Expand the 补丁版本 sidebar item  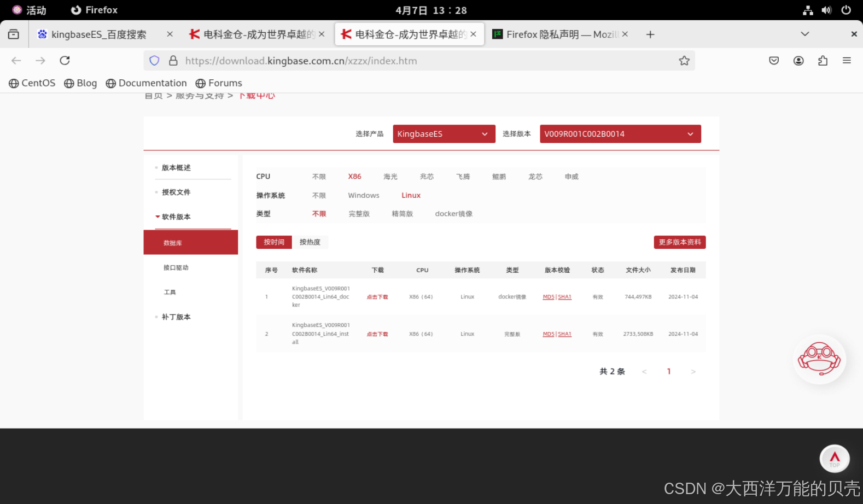[176, 317]
